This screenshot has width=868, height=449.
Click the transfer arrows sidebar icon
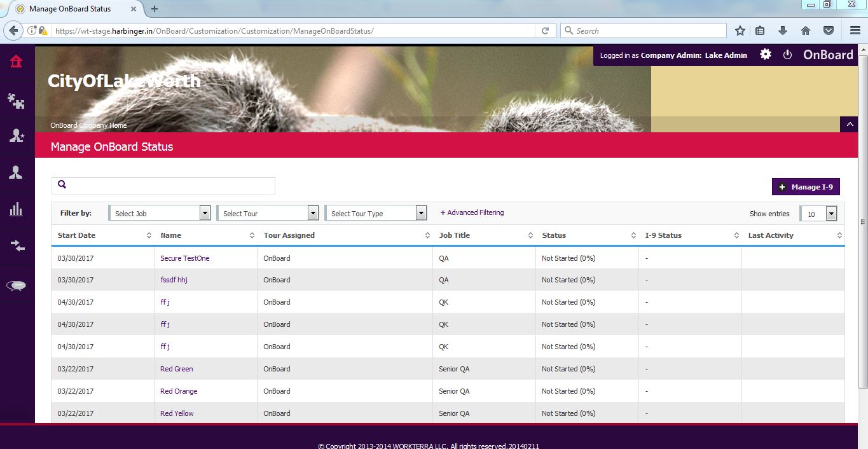coord(17,246)
